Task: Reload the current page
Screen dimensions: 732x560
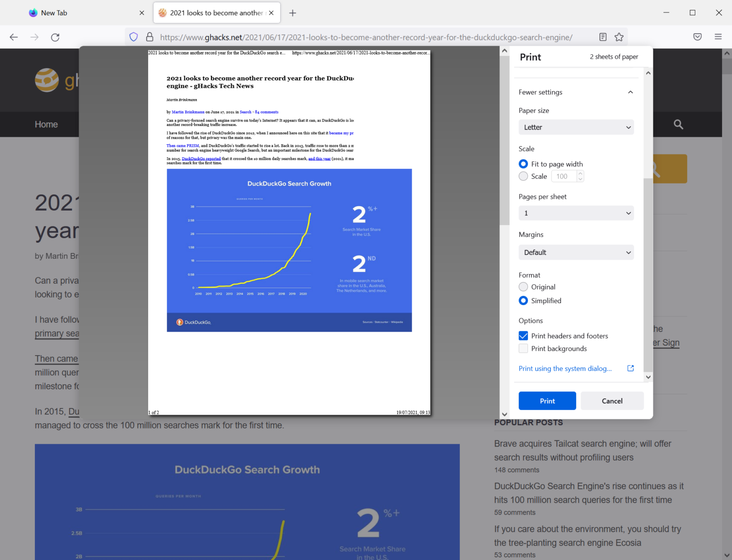Action: tap(55, 37)
